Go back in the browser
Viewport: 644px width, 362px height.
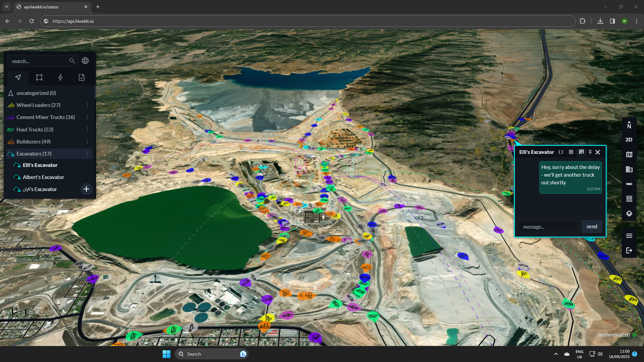pyautogui.click(x=7, y=21)
